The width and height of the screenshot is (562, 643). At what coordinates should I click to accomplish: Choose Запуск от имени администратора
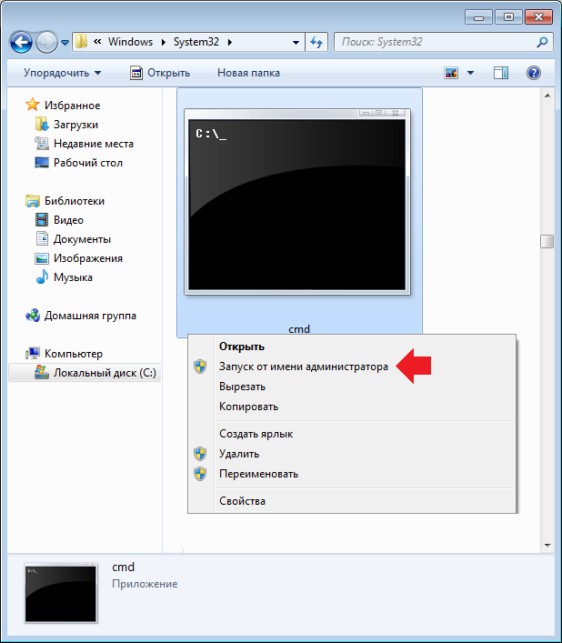pos(304,367)
